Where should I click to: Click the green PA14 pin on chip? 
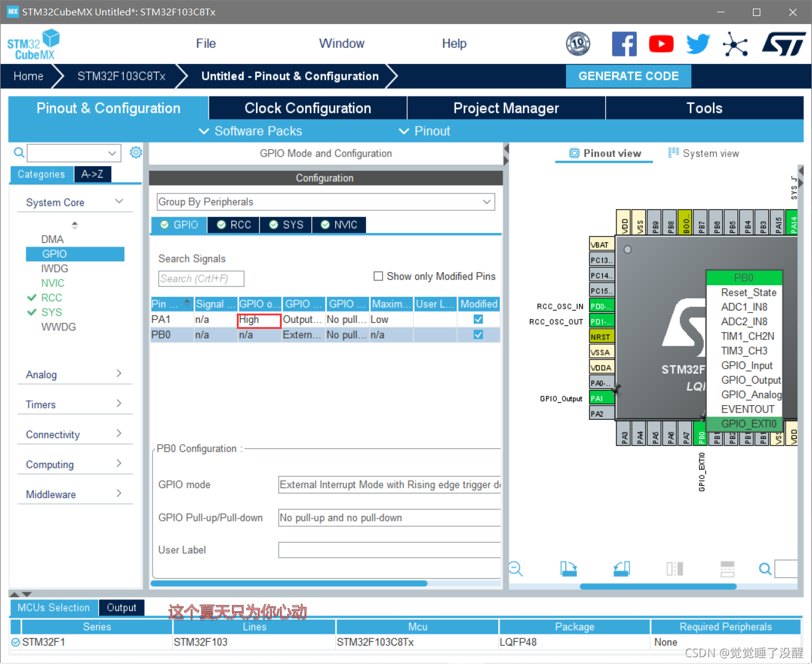point(793,222)
